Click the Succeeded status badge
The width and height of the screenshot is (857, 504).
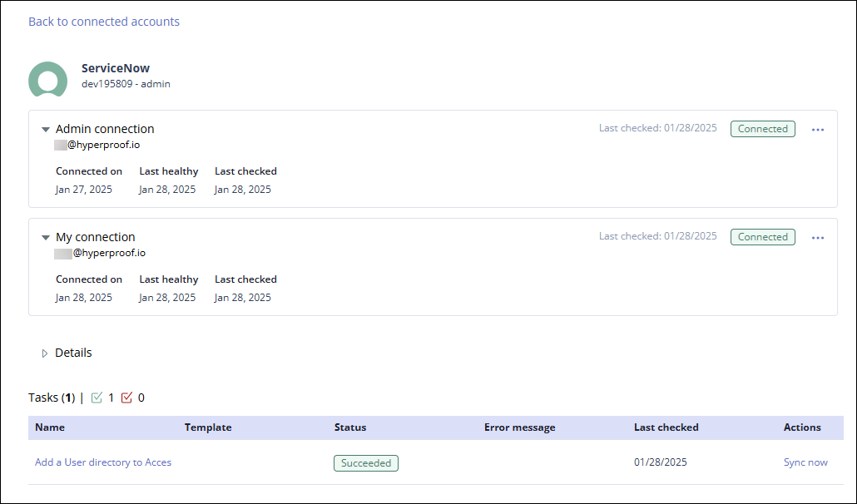(365, 463)
